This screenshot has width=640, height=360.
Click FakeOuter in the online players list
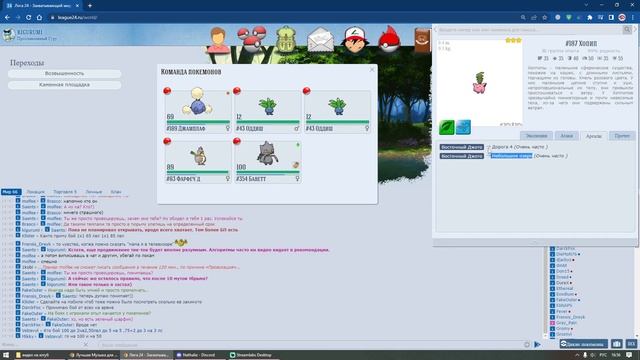[x=567, y=300]
